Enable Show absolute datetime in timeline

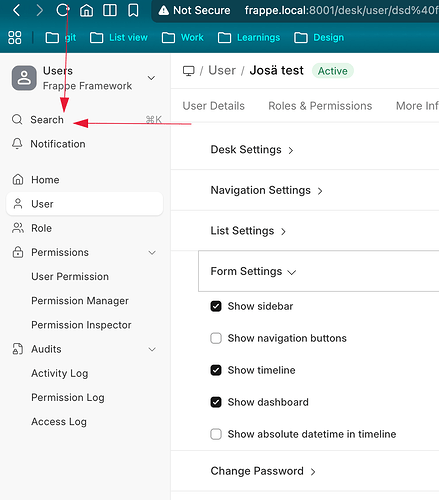point(216,434)
